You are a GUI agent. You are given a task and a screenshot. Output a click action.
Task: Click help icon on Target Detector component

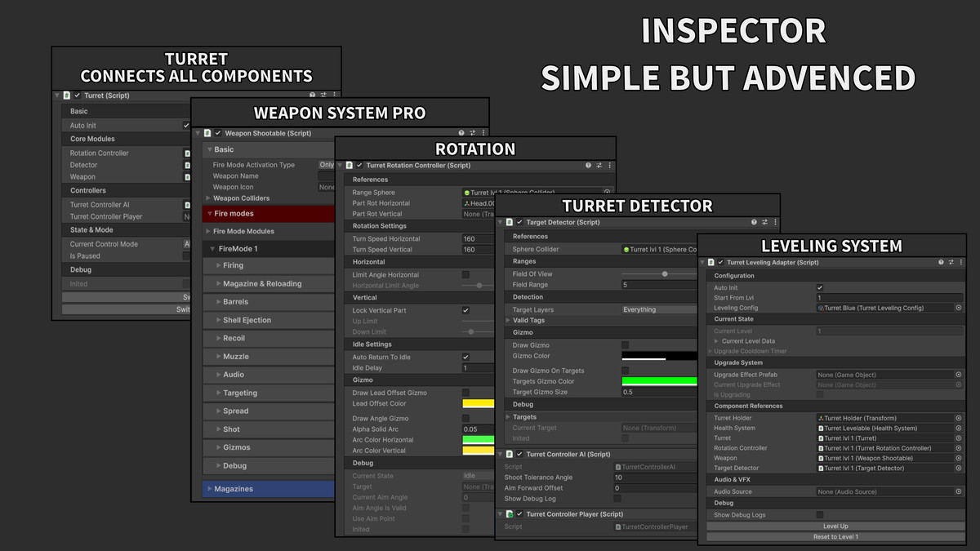(x=754, y=222)
